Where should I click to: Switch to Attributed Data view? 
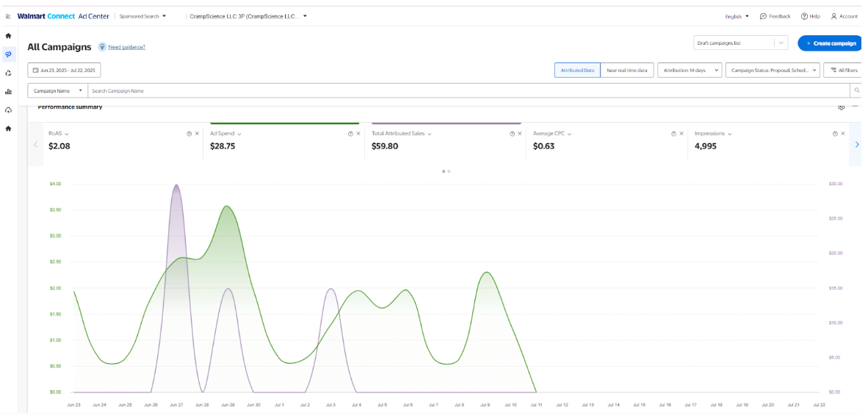pyautogui.click(x=577, y=71)
